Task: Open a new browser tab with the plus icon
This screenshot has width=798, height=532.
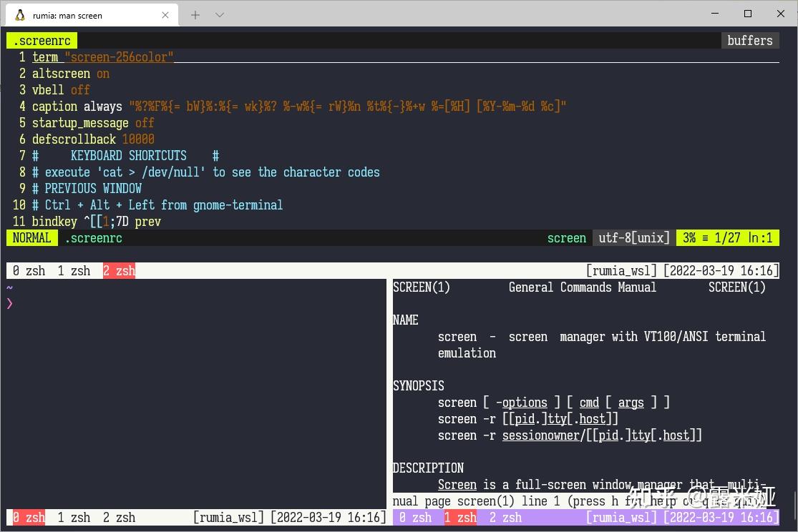Action: point(197,14)
